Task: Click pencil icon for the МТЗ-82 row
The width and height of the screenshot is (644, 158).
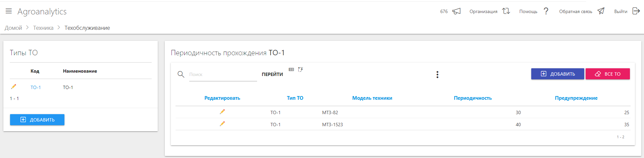Action: tap(222, 112)
